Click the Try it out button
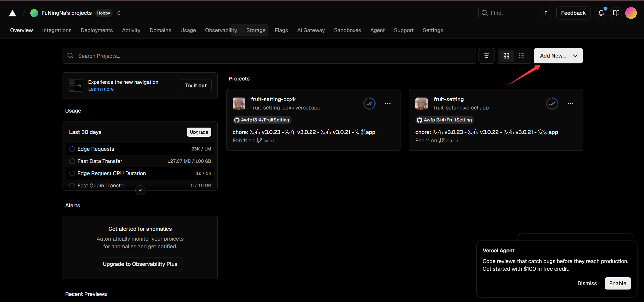 point(195,86)
